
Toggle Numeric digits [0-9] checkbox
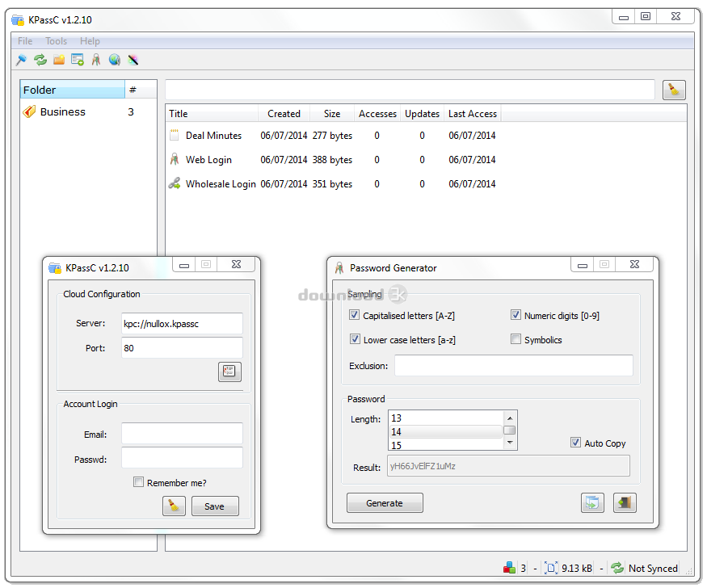516,315
